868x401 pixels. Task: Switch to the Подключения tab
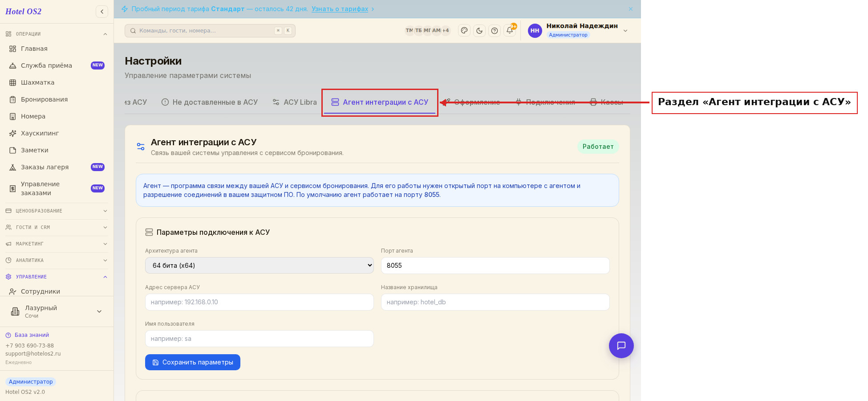(545, 102)
